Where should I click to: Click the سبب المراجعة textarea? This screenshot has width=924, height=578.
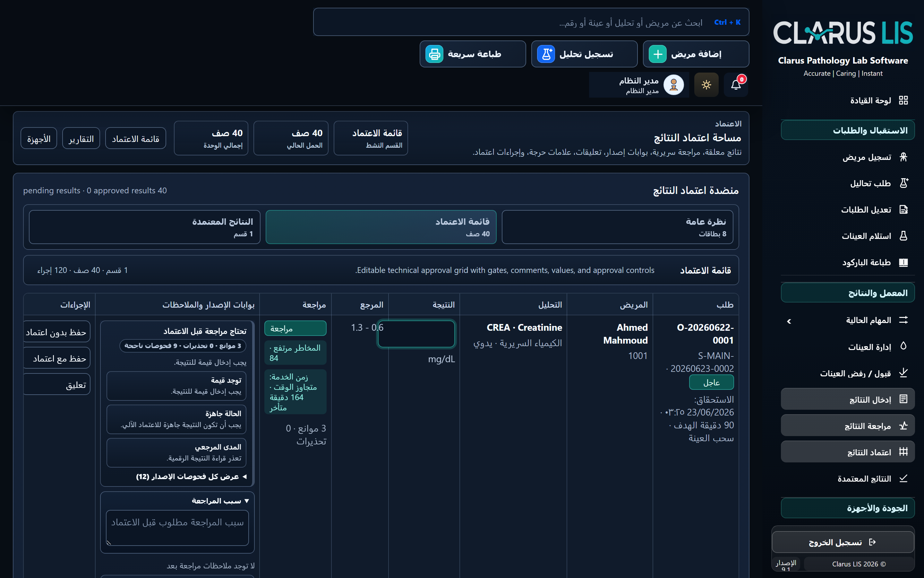[x=177, y=528]
